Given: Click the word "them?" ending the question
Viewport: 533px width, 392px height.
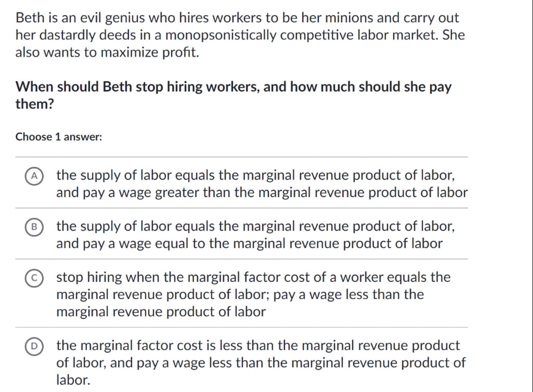Looking at the screenshot, I should [x=35, y=104].
